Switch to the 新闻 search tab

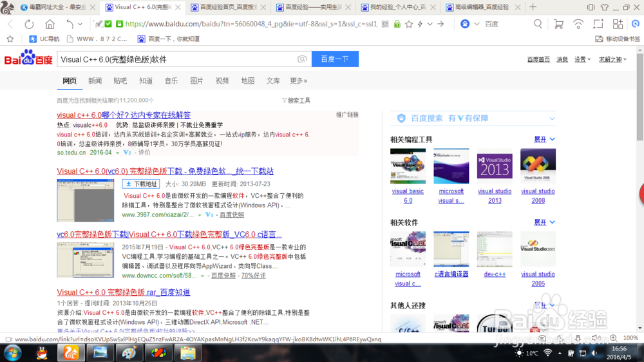(x=95, y=81)
